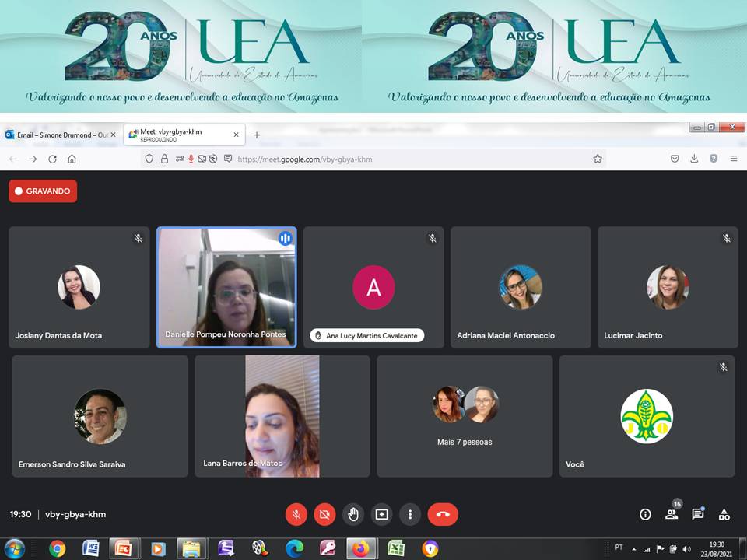Click the vby-gbya-khm meeting code text
Image resolution: width=747 pixels, height=560 pixels.
(75, 514)
